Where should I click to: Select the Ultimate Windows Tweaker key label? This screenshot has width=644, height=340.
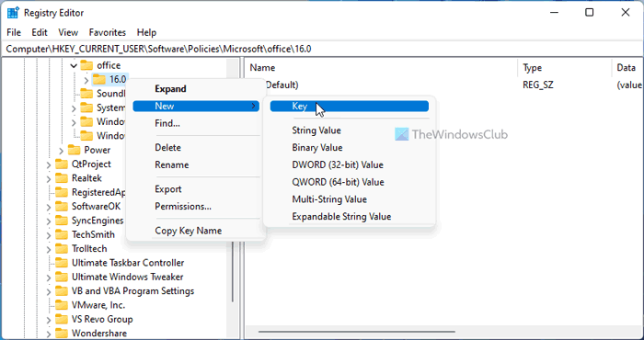click(127, 277)
